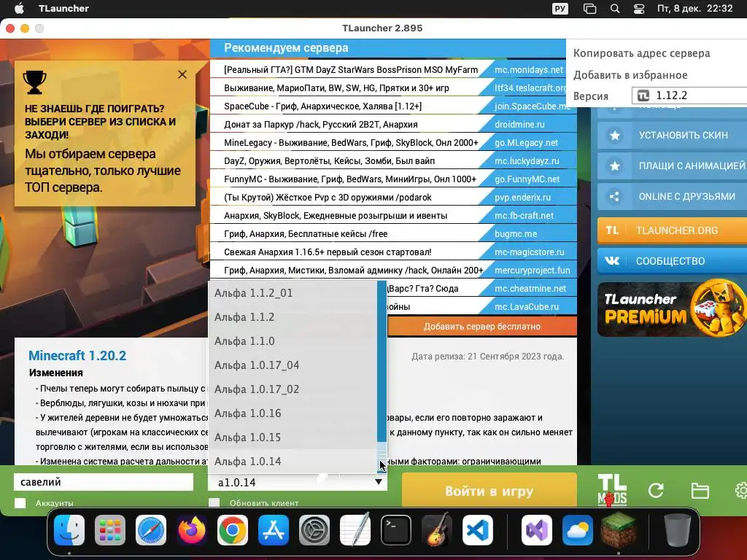Select Альфа 1.1.0 from the list

[293, 341]
